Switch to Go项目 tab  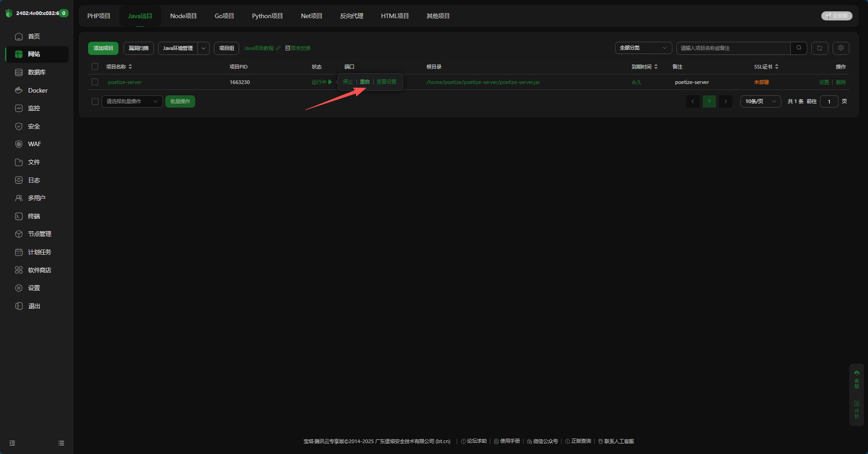click(224, 16)
